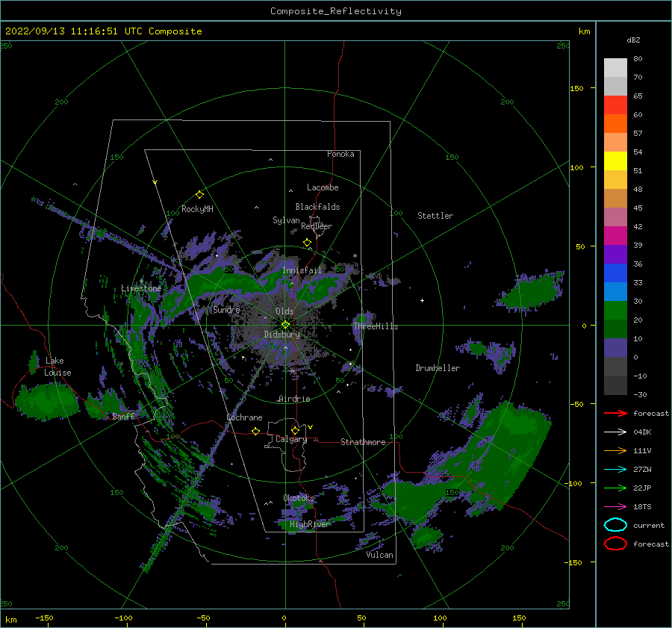Click the yellow diamond marker near RockyMH
This screenshot has width=672, height=628.
(199, 195)
